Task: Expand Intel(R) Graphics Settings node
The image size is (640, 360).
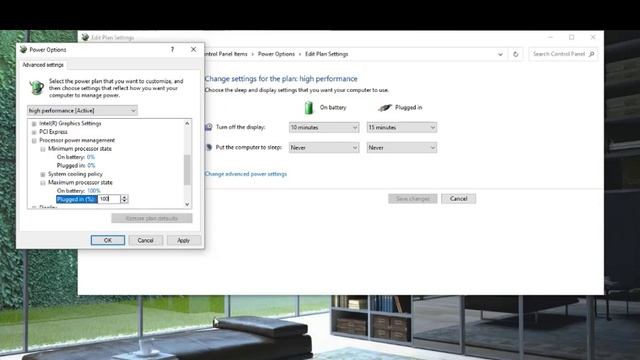Action: click(x=34, y=124)
